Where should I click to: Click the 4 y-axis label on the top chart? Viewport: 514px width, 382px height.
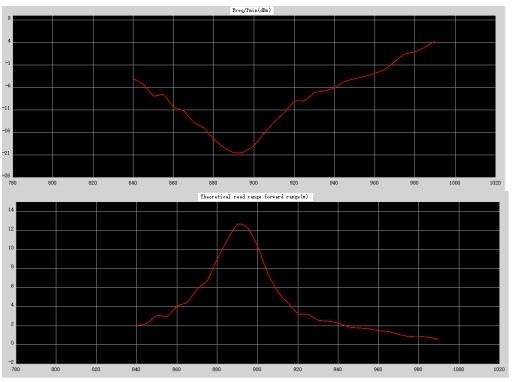point(9,42)
